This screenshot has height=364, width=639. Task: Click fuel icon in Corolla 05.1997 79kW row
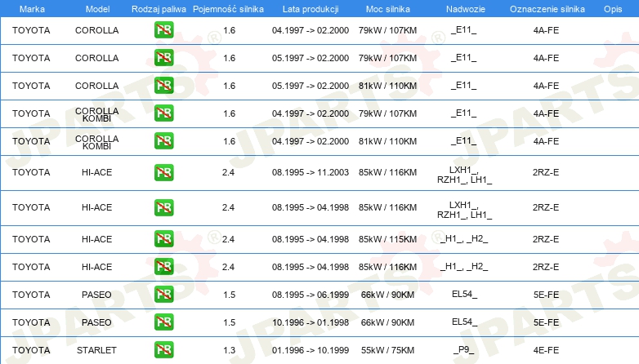pos(163,57)
